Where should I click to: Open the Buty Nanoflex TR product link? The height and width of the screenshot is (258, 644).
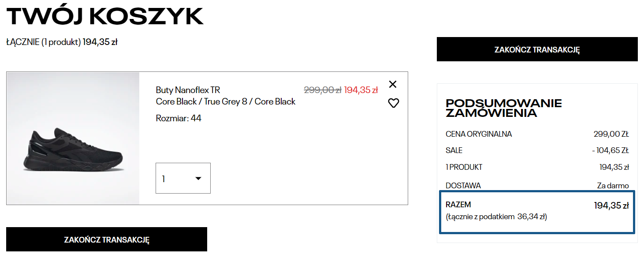(188, 90)
